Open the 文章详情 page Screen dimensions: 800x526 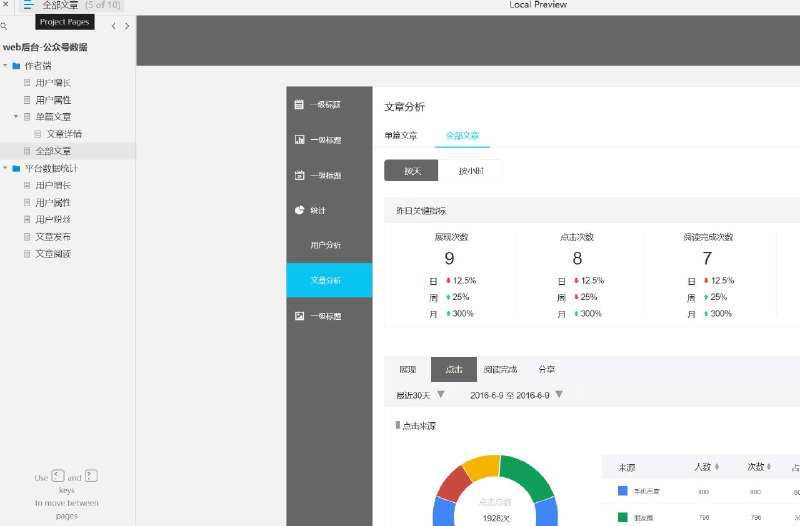click(64, 134)
